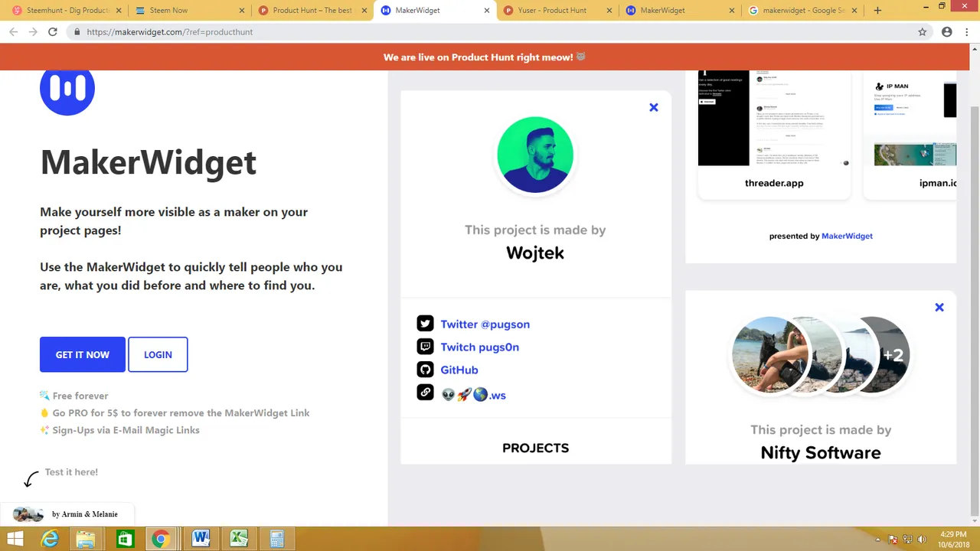This screenshot has width=980, height=551.
Task: Open the Windows Start button
Action: [15, 539]
